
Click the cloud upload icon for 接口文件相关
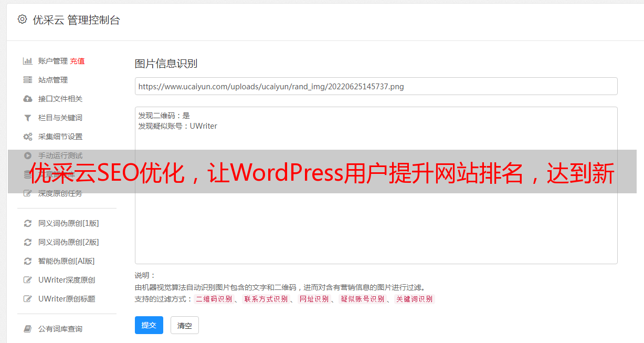click(28, 99)
